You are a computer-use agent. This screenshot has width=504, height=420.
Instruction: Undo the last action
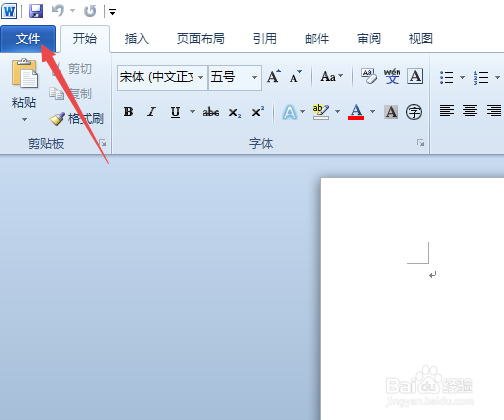click(x=58, y=11)
